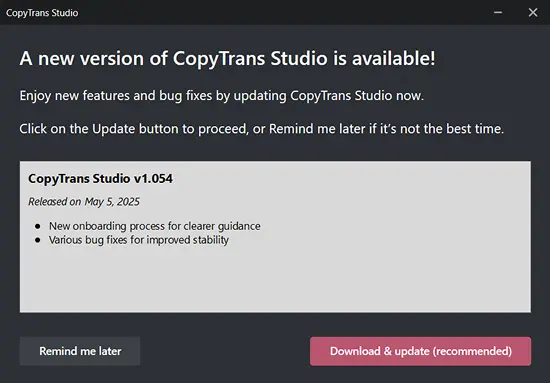Click the CopyTrans Studio title bar label
This screenshot has height=383, width=550.
42,13
